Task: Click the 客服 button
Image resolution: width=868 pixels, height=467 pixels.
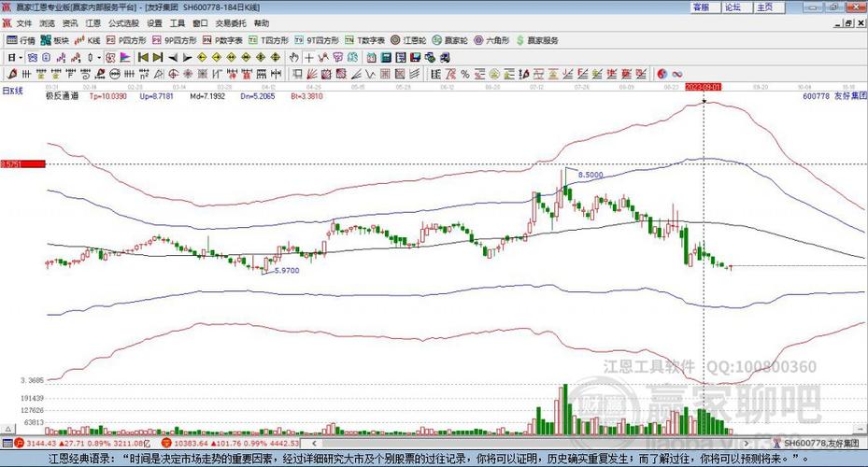Action: (x=705, y=7)
